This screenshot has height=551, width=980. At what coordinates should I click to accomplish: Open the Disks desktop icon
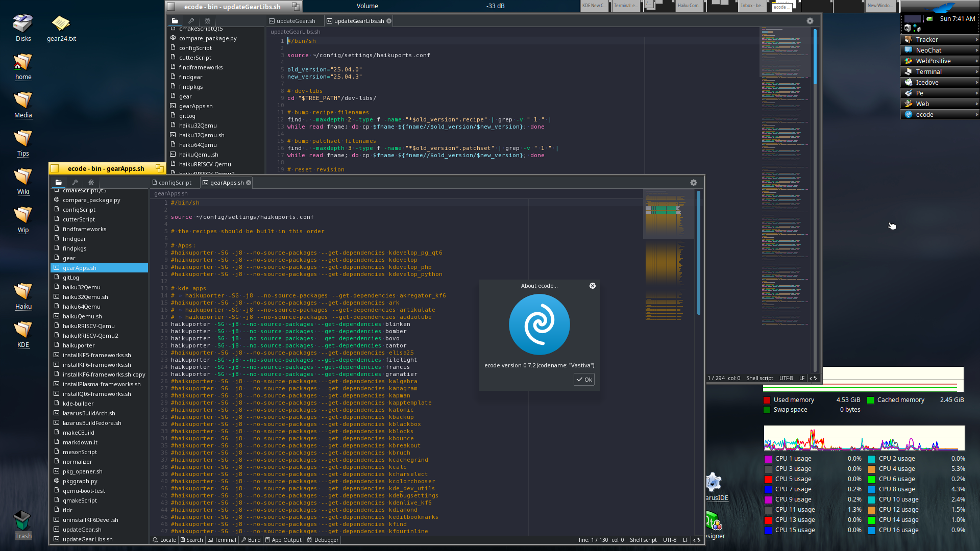tap(23, 28)
